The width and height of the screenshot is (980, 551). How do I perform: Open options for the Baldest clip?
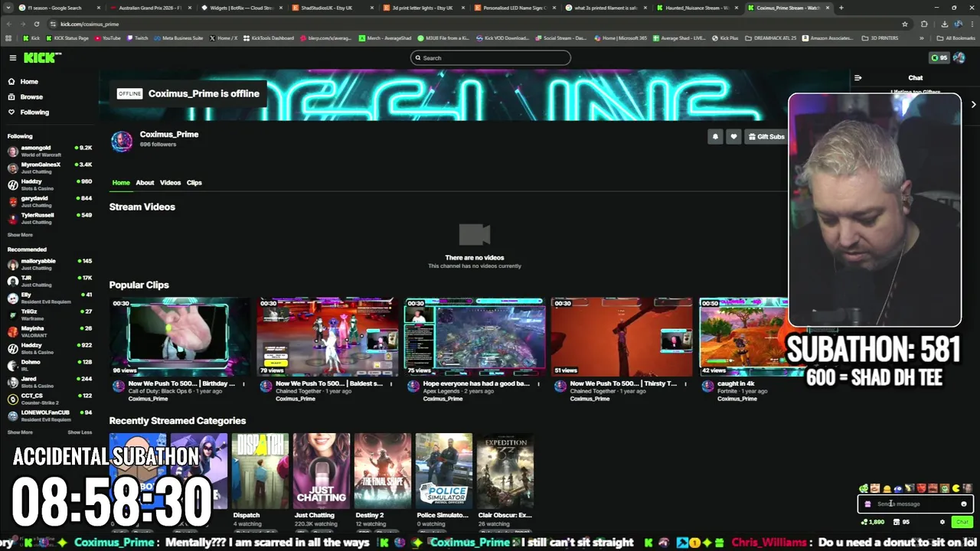(x=390, y=383)
